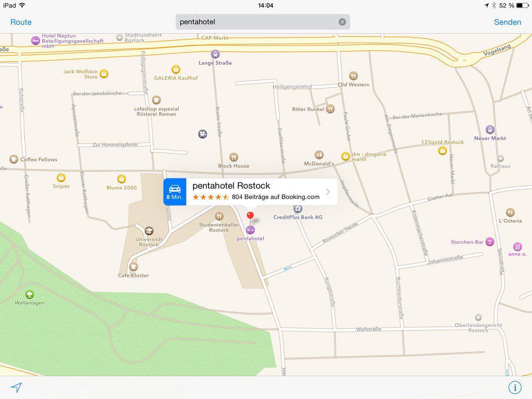Center map on current location arrow
Viewport: 532px width, 399px height.
point(16,387)
